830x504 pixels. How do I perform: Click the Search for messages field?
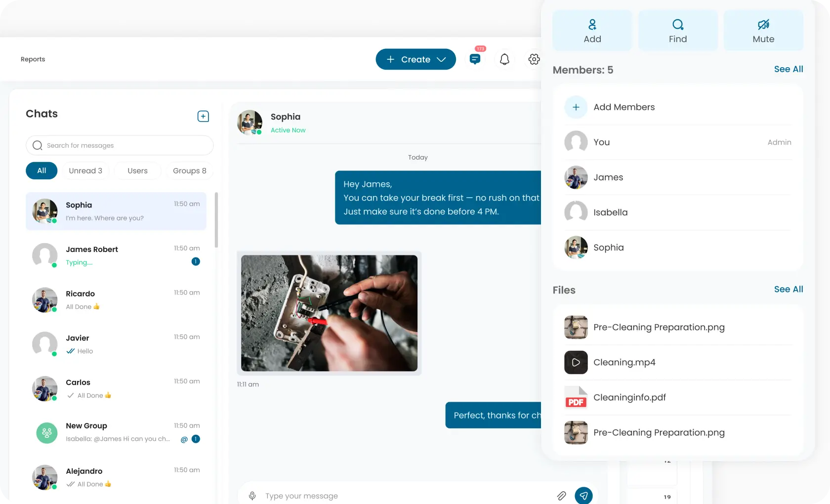pyautogui.click(x=120, y=145)
